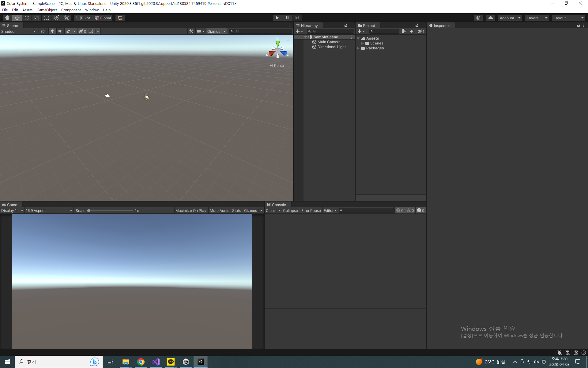This screenshot has height=368, width=588.
Task: Open Unity Cloud services icon
Action: (x=490, y=18)
